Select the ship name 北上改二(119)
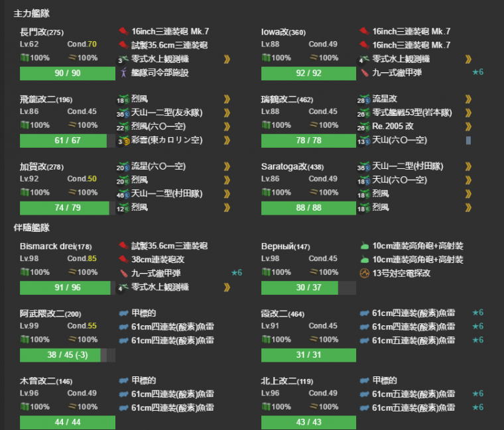This screenshot has height=430, width=504. [x=287, y=382]
